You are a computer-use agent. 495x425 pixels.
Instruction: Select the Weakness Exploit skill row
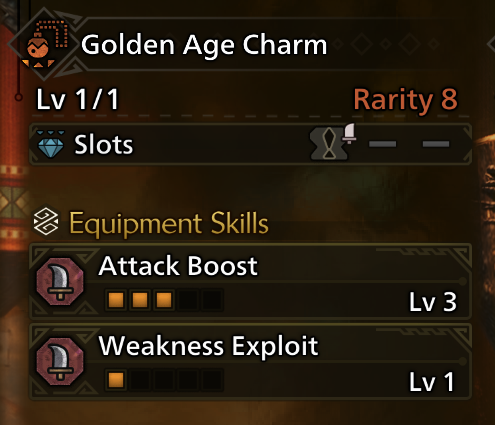click(x=250, y=362)
